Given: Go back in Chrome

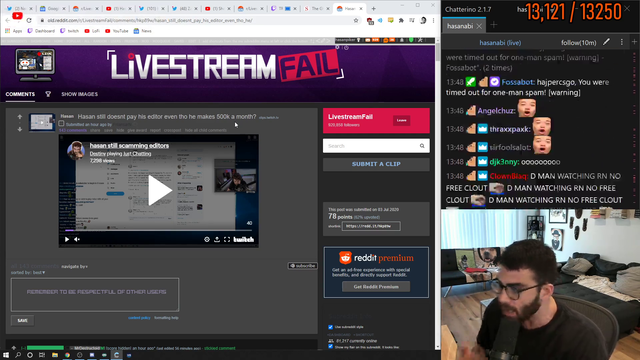Looking at the screenshot, I should click(x=8, y=20).
